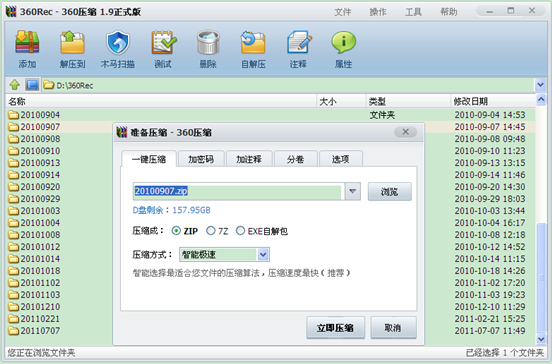Switch to the 选项 options tab
This screenshot has height=364, width=552.
tap(341, 159)
